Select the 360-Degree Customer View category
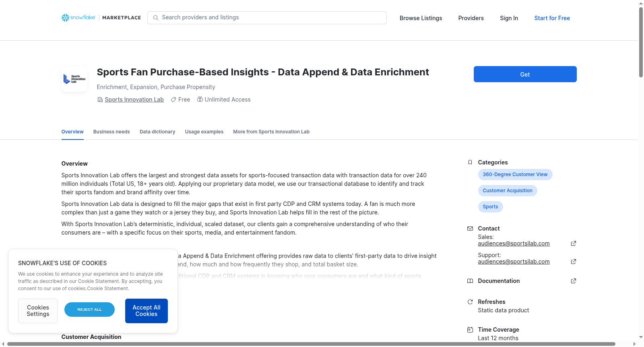 coord(515,175)
